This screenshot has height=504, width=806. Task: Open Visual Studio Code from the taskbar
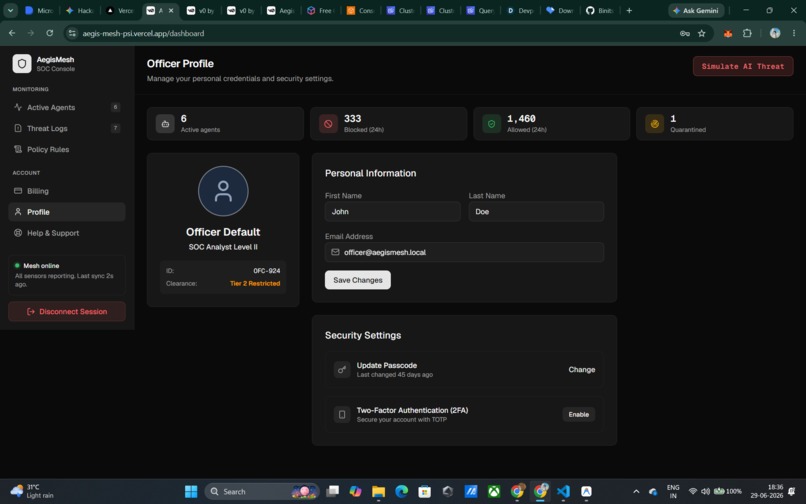tap(563, 491)
